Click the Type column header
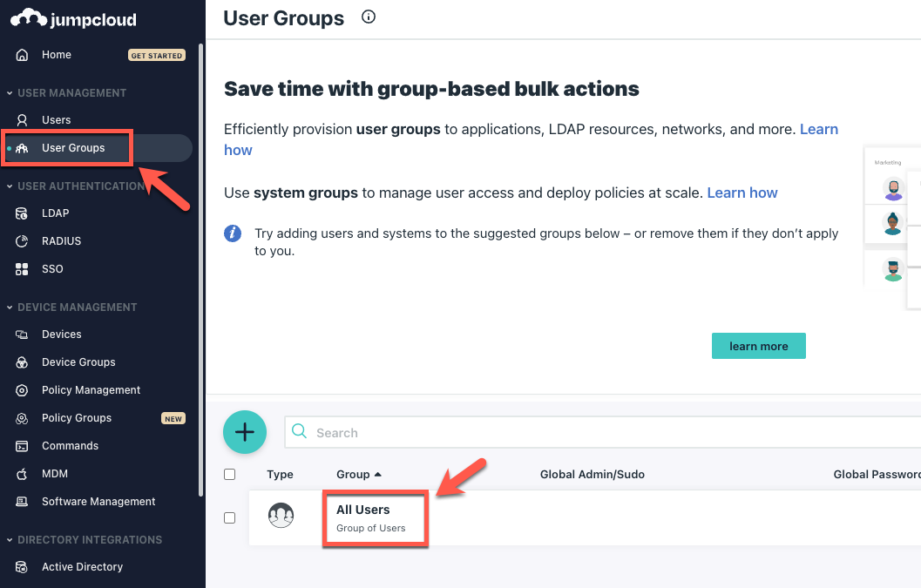 pyautogui.click(x=281, y=474)
